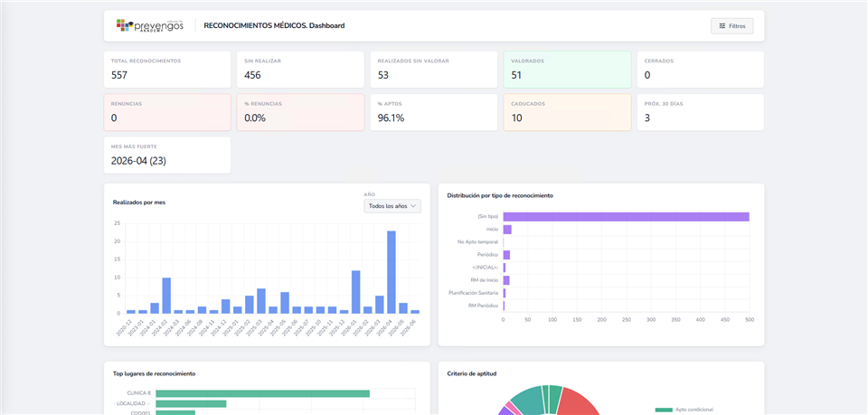Click the Mes más fuerte card

point(167,155)
